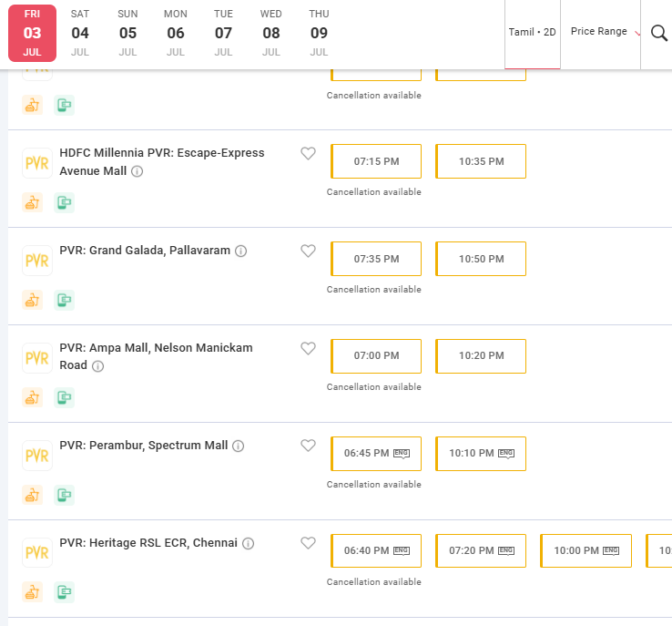Click M-Ticket icon under Escape-Express Avenue Mall
This screenshot has height=626, width=672.
(65, 202)
